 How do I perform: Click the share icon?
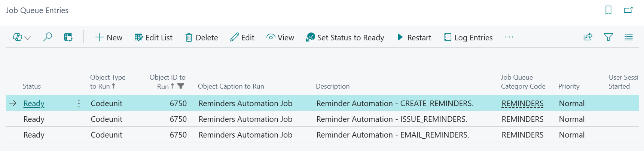pyautogui.click(x=588, y=37)
